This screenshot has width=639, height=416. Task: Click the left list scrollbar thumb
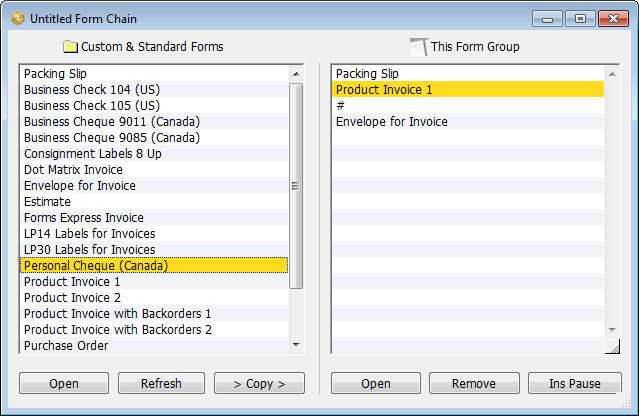(296, 186)
